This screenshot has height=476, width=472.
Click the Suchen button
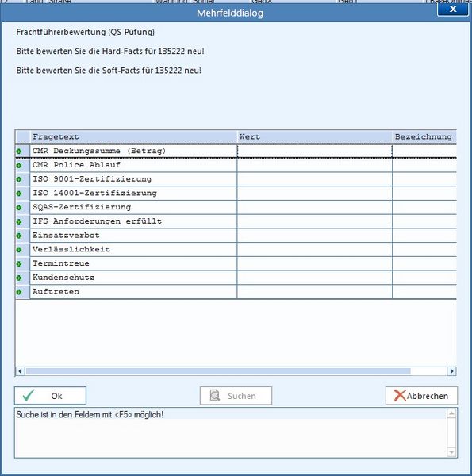[x=236, y=396]
